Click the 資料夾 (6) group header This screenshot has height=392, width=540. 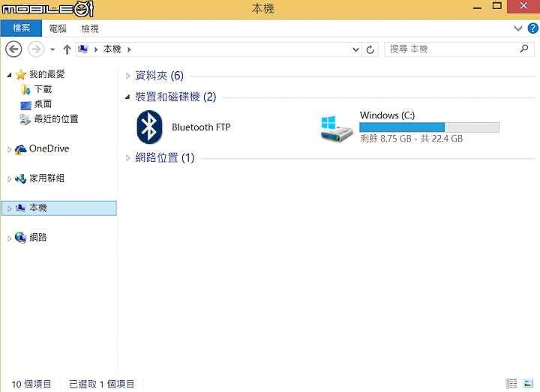point(160,76)
